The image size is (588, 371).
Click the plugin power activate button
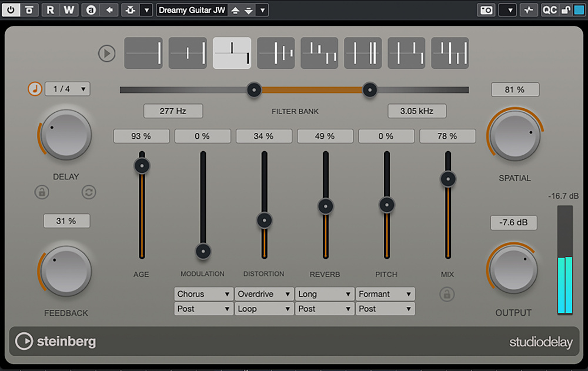(x=11, y=10)
